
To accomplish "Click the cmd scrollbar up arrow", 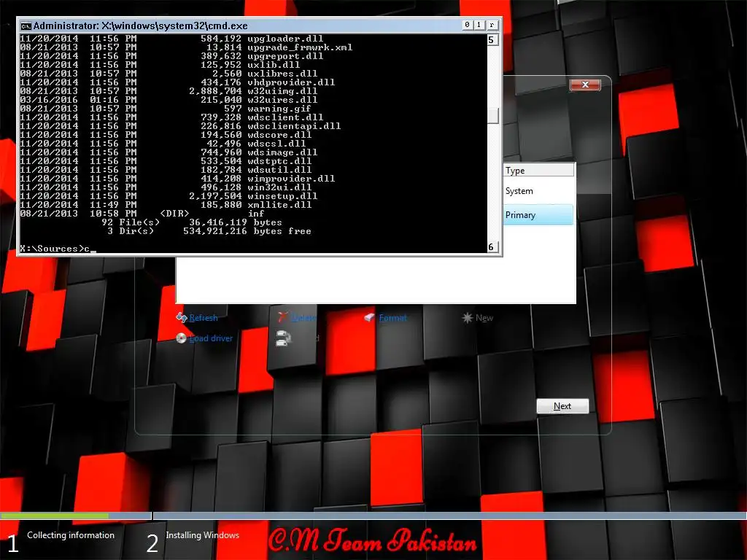I will 492,40.
